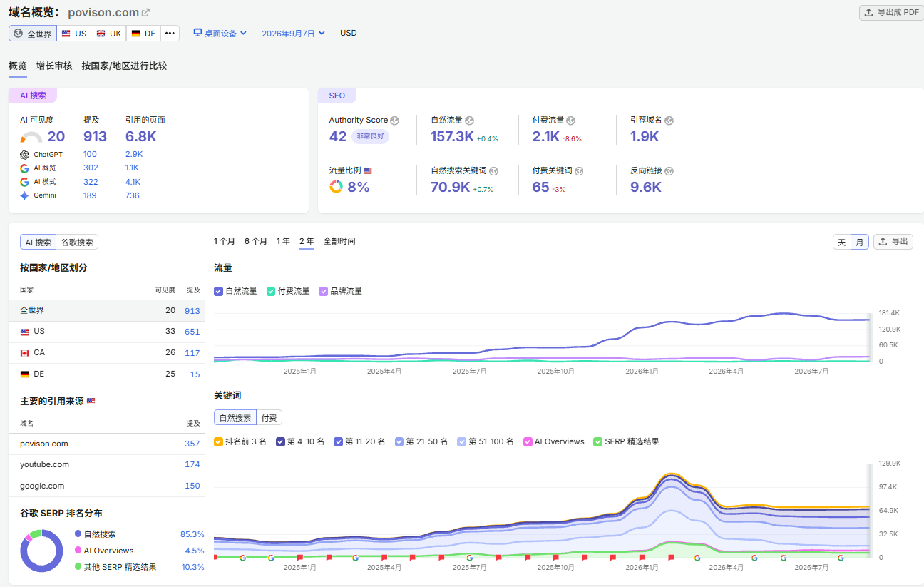Select the 6 个月 time range
The height and width of the screenshot is (587, 924).
tap(256, 241)
